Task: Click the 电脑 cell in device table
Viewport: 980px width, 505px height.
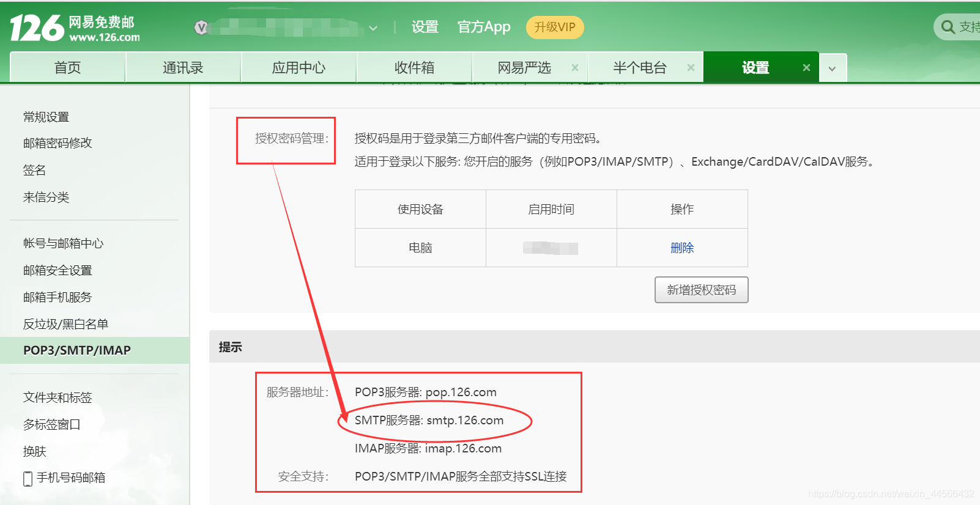Action: click(x=420, y=248)
